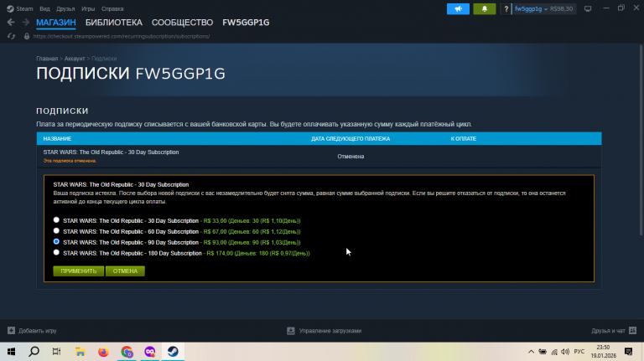Click the page vertical scrollbar
Image resolution: width=644 pixels, height=361 pixels.
[x=641, y=140]
